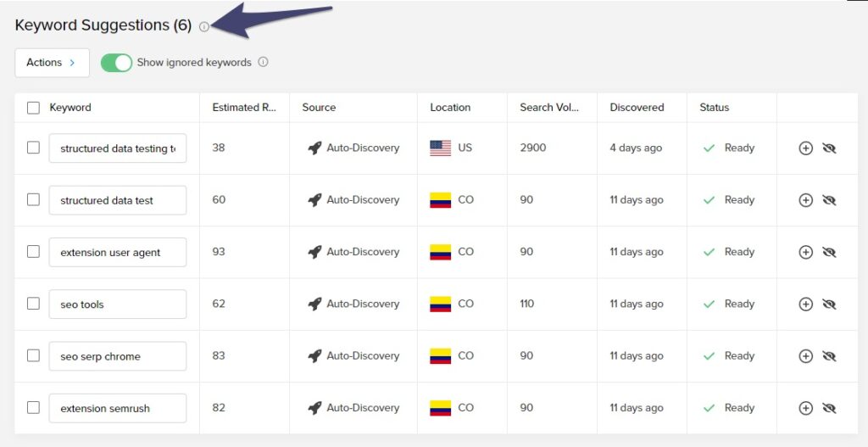Sort by Source column header
The image size is (868, 447).
click(x=319, y=108)
